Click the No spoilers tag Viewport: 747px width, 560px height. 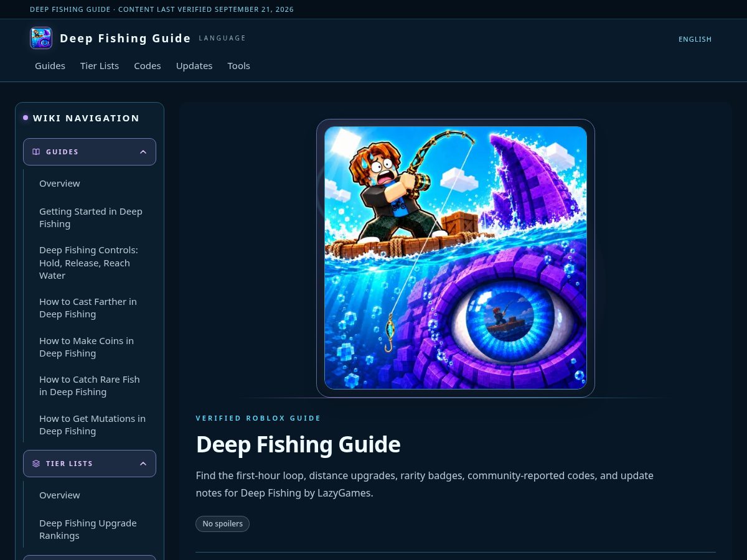click(222, 524)
